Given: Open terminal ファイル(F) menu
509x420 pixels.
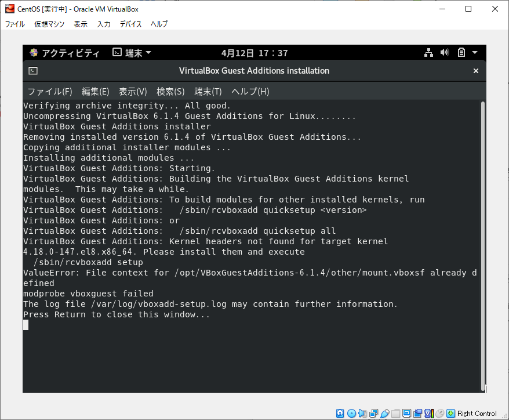Looking at the screenshot, I should [50, 92].
